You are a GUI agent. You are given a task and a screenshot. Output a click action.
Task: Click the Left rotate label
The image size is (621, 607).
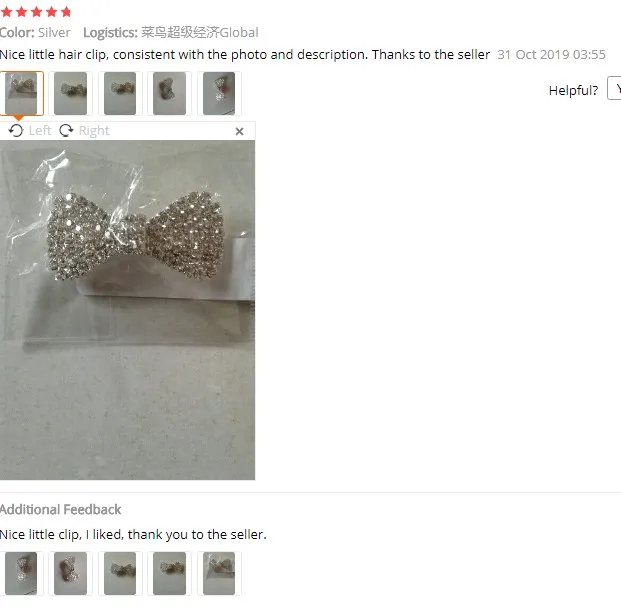40,131
